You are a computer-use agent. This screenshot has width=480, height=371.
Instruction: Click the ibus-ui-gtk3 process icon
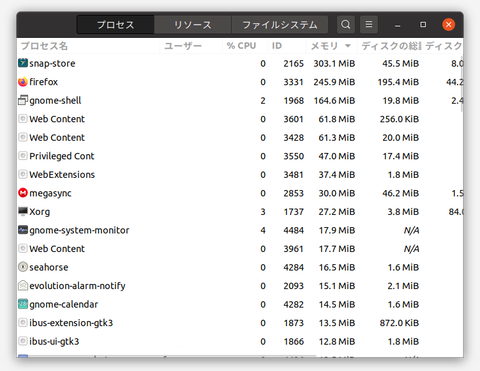(23, 341)
